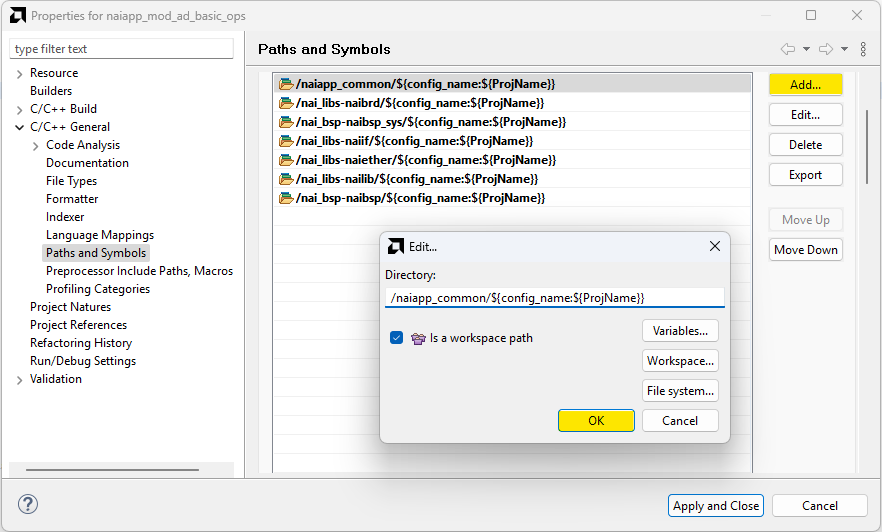Open back history dropdown arrow
Viewport: 882px width, 532px height.
(806, 49)
